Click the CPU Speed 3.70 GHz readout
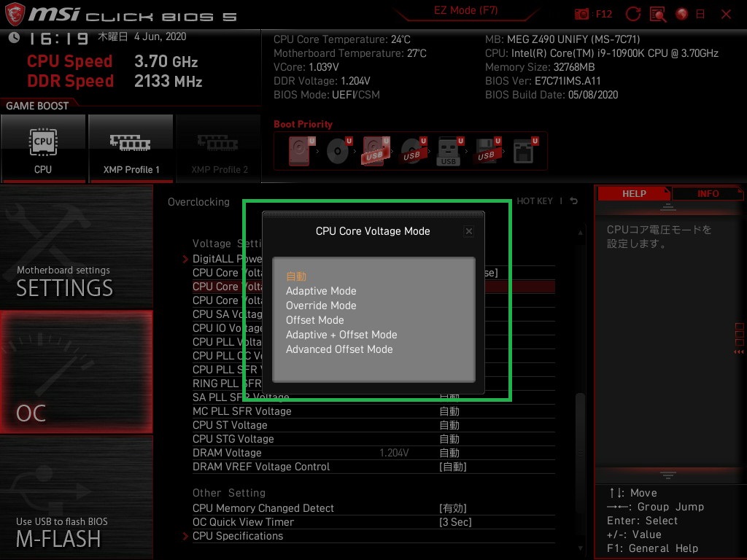 [166, 61]
